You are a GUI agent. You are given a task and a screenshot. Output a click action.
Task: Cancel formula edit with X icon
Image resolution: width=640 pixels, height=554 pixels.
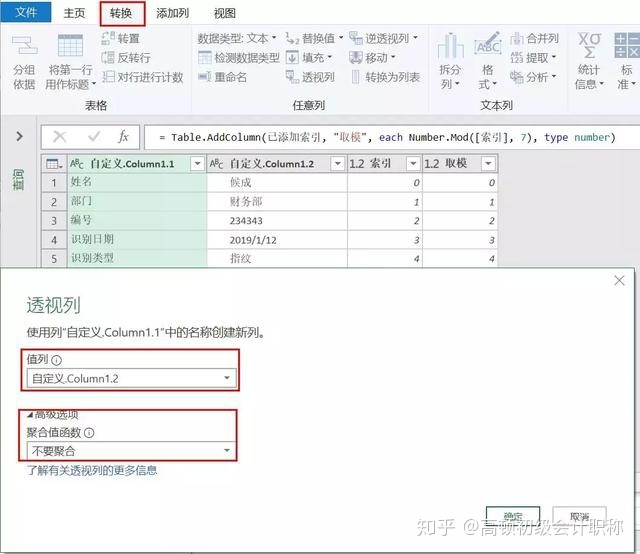point(60,136)
